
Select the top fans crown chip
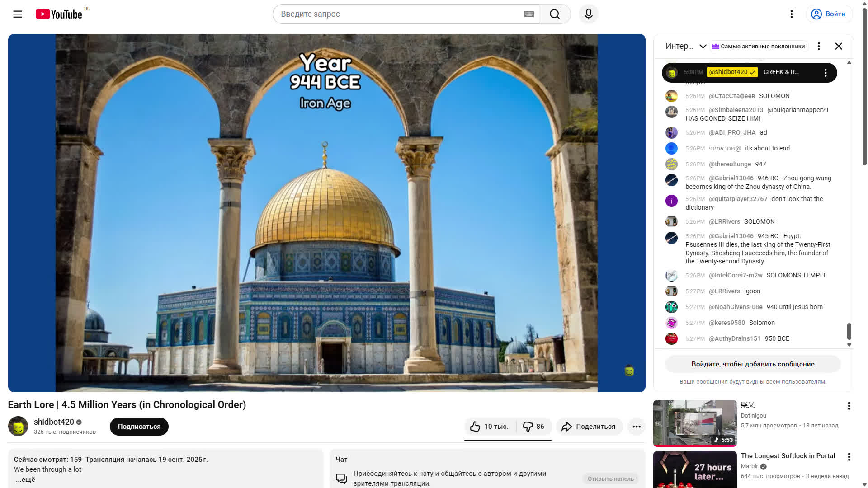(x=759, y=46)
